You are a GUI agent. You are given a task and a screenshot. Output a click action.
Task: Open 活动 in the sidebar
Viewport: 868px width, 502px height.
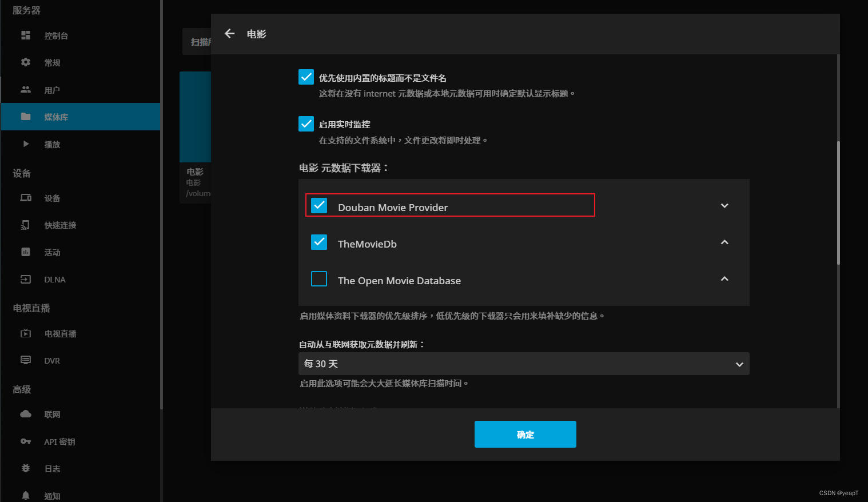[x=81, y=252]
